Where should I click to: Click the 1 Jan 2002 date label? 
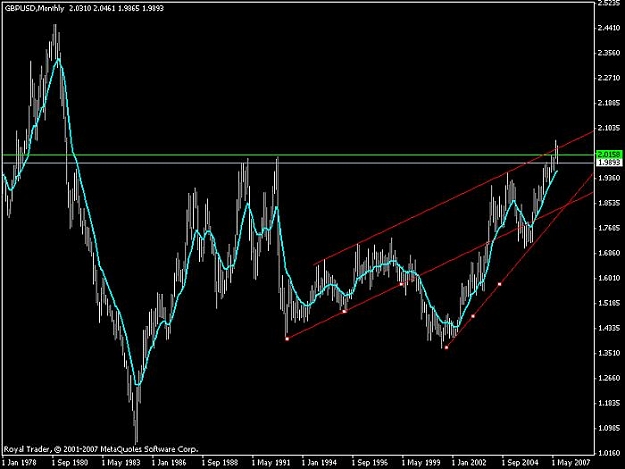point(469,463)
